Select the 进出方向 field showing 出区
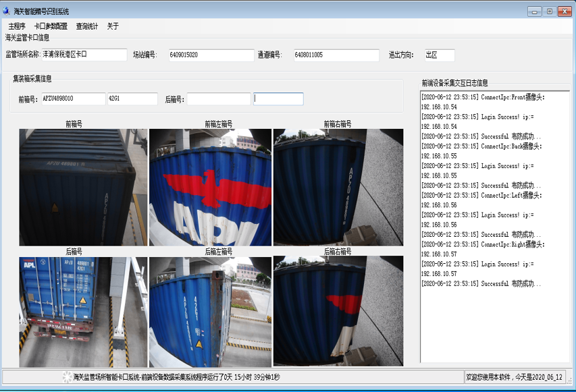The height and width of the screenshot is (392, 576). coord(440,55)
